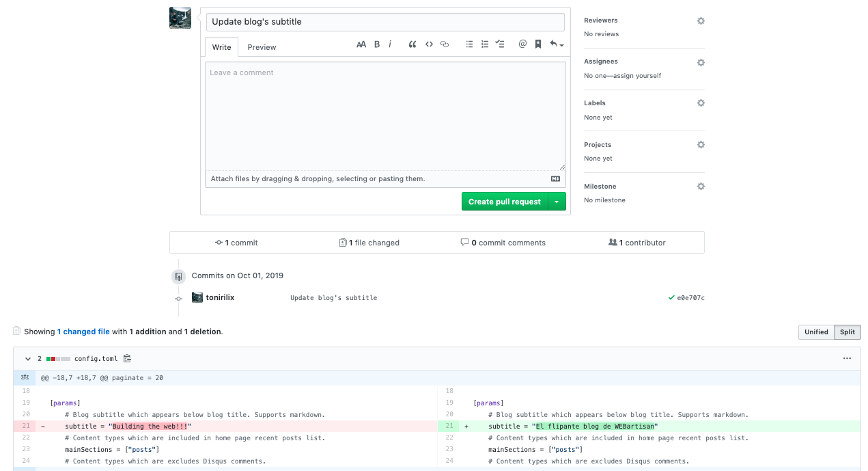Add a link using the link icon
Screen dimensions: 868x471
coord(445,44)
